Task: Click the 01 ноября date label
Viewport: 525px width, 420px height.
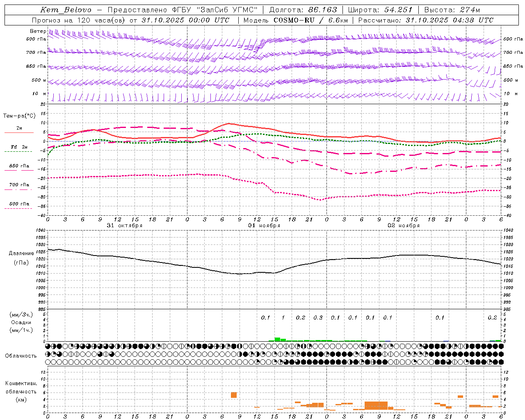Action: click(x=264, y=226)
